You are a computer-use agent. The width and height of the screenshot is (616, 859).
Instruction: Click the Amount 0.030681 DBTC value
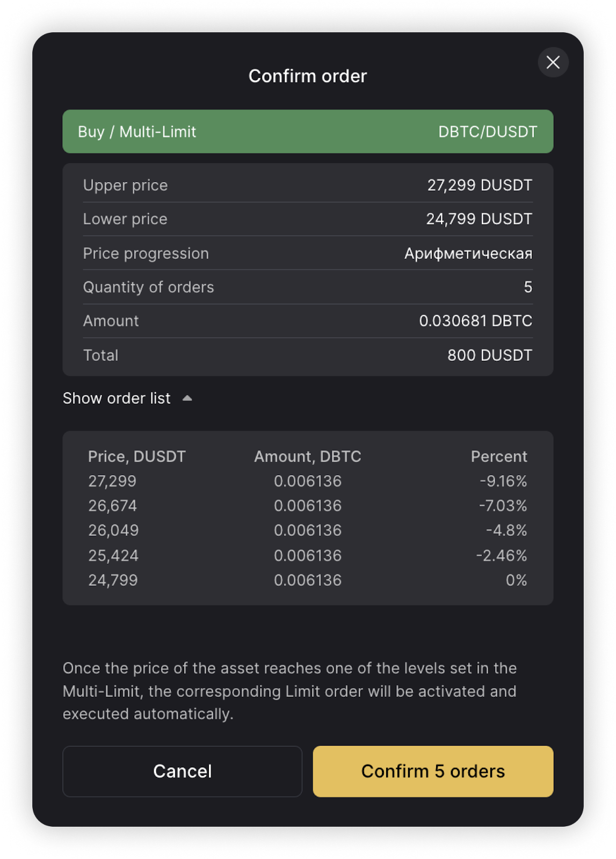pyautogui.click(x=475, y=321)
